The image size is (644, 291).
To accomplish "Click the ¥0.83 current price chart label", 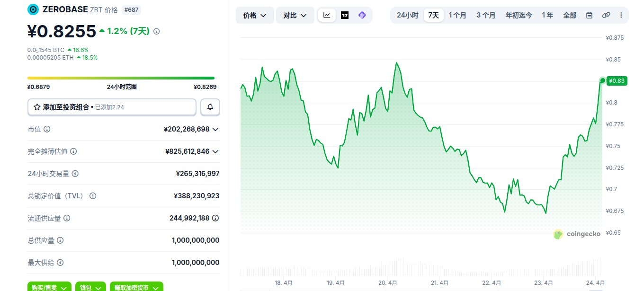I will point(617,81).
